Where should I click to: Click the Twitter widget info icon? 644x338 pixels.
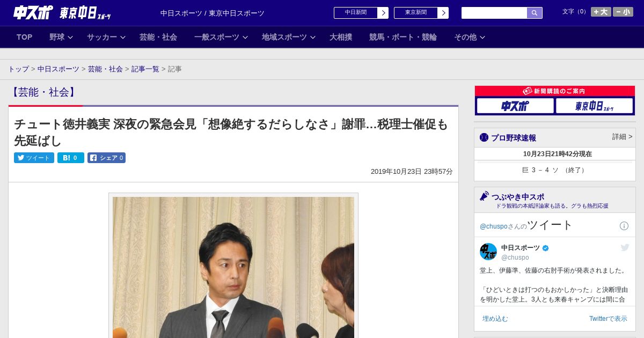[x=624, y=226]
